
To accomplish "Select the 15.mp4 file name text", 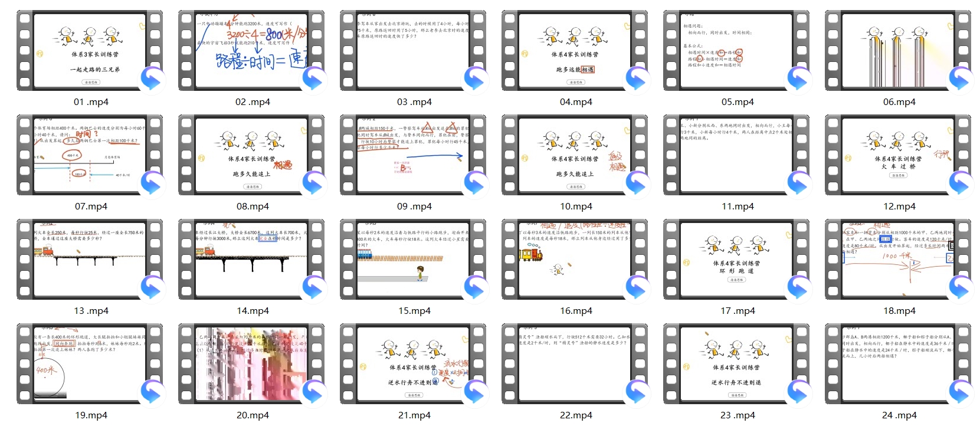I will (414, 311).
